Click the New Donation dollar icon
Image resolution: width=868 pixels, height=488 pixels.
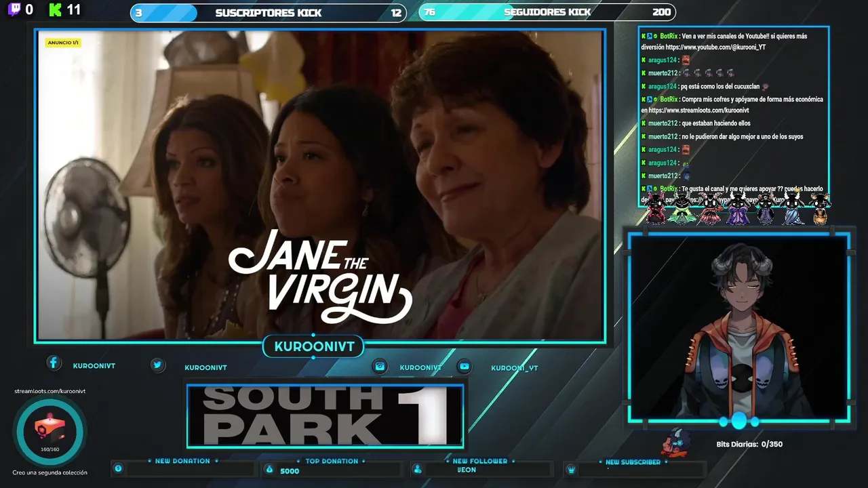[x=118, y=468]
